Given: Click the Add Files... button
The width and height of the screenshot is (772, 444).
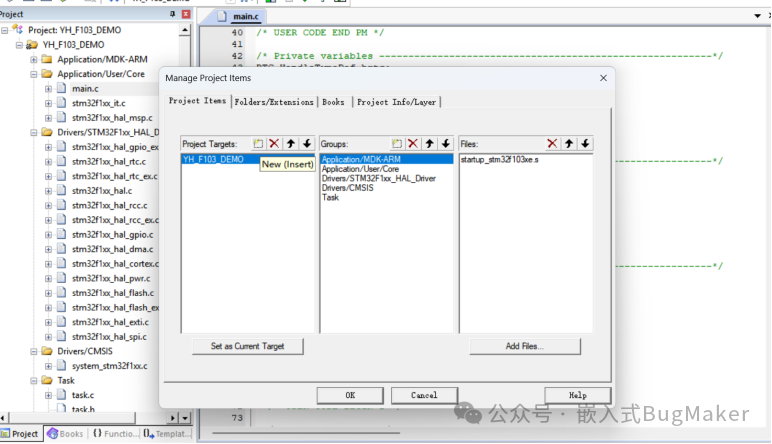Looking at the screenshot, I should click(525, 346).
